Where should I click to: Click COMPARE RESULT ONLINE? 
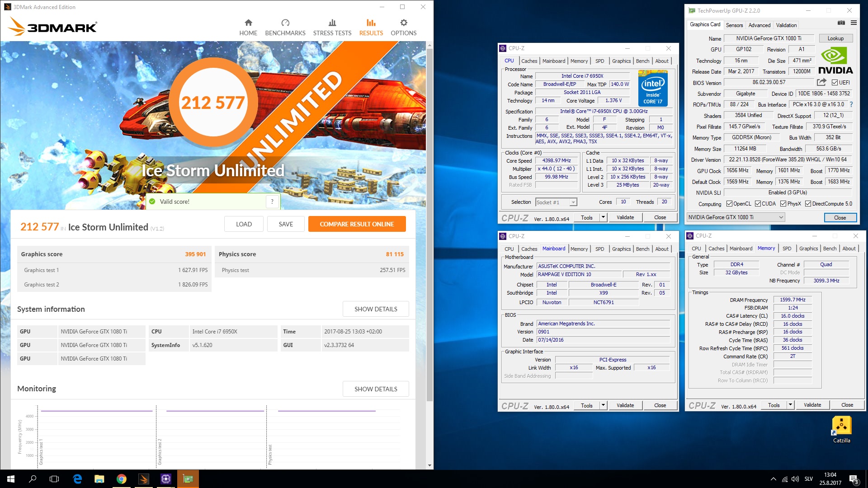click(x=357, y=224)
